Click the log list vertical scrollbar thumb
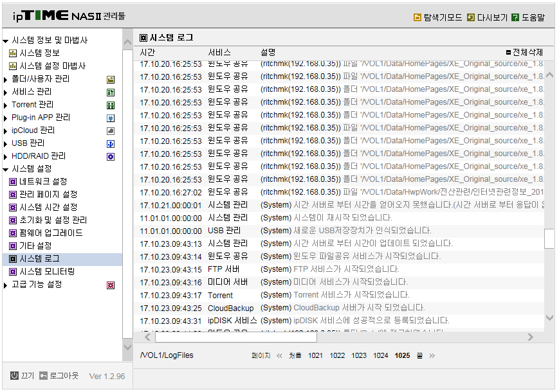The height and width of the screenshot is (392, 559). (x=549, y=239)
